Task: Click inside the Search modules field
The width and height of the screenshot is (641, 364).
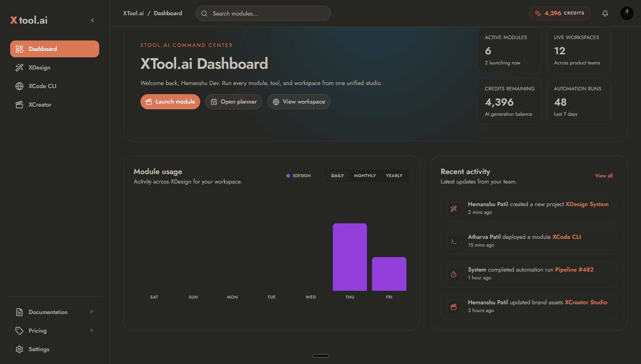Action: [263, 13]
